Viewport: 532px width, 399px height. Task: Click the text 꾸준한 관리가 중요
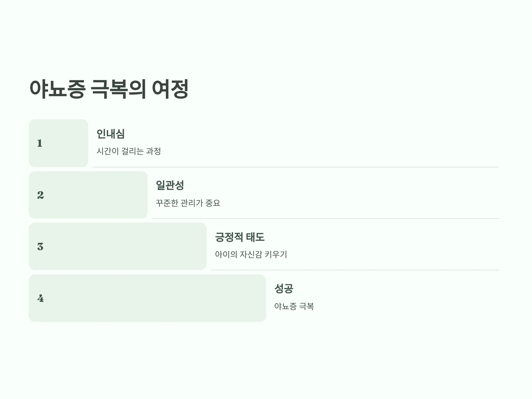tap(188, 203)
